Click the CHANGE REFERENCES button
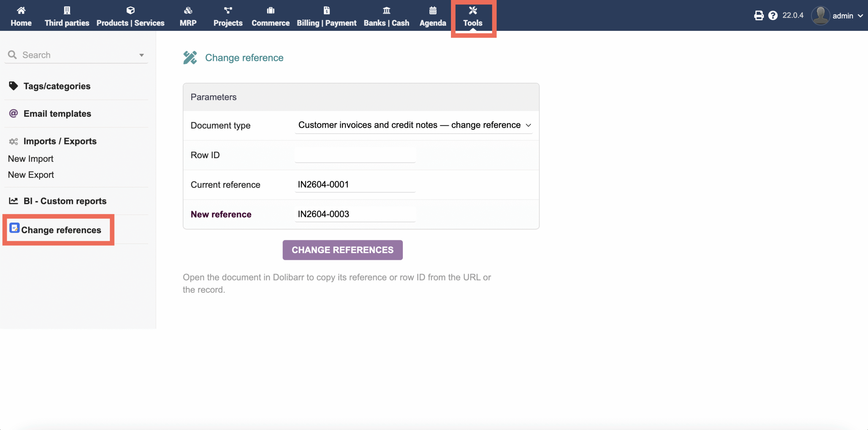 click(342, 250)
